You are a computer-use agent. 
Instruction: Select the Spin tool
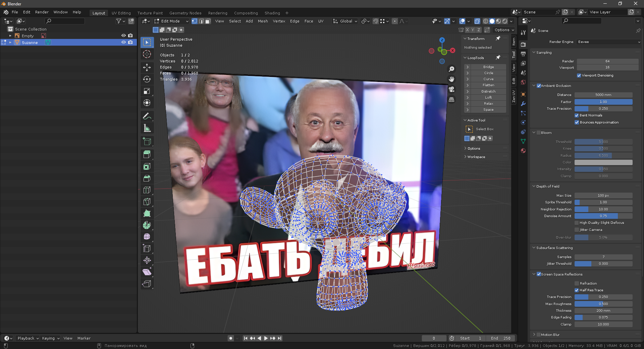pyautogui.click(x=147, y=225)
